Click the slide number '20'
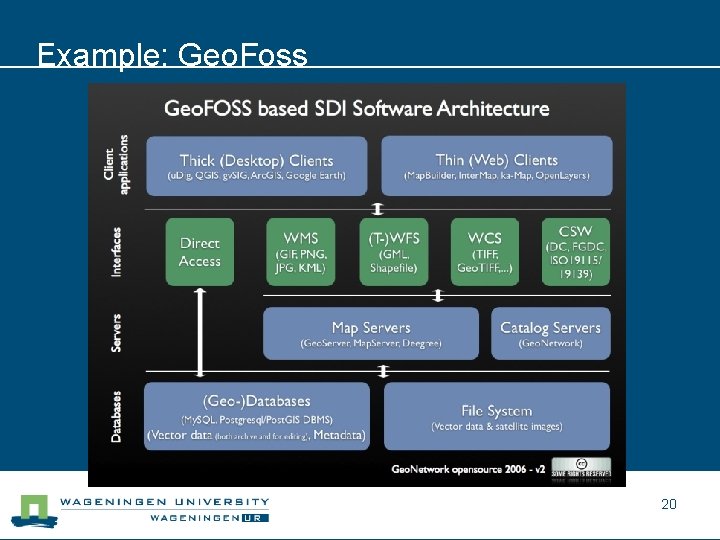This screenshot has width=720, height=540. (x=669, y=504)
